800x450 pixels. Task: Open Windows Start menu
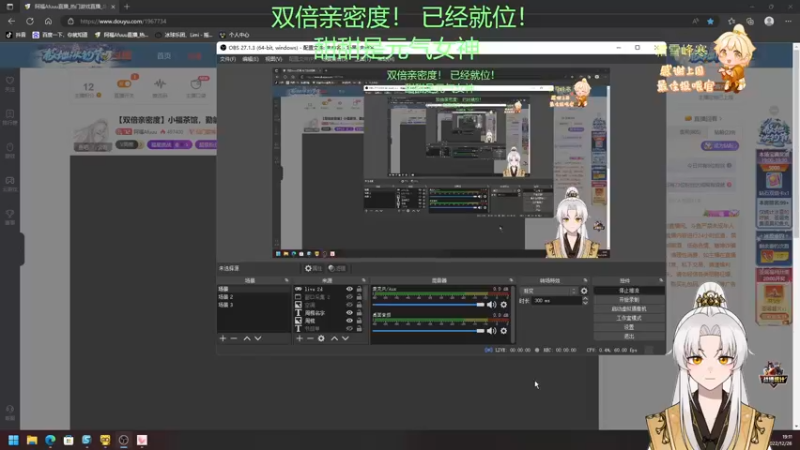13,440
